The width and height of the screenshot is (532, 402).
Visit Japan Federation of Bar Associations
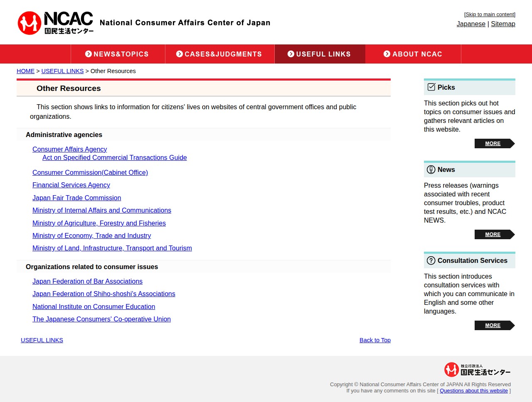pos(87,281)
